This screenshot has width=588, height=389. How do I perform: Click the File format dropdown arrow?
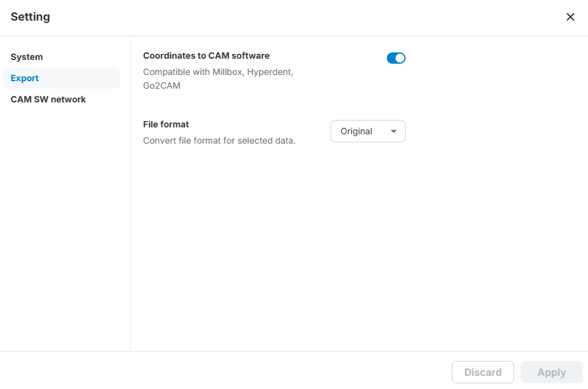coord(394,131)
